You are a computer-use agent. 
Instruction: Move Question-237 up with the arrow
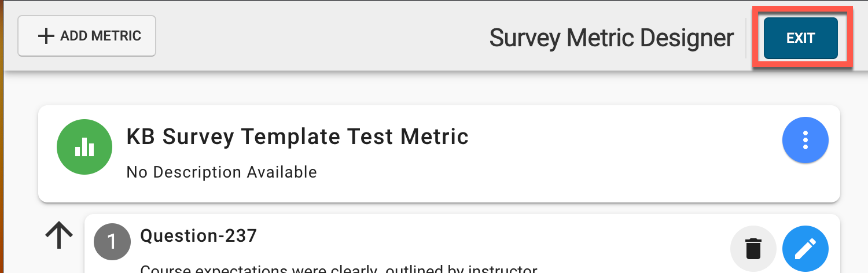(59, 237)
